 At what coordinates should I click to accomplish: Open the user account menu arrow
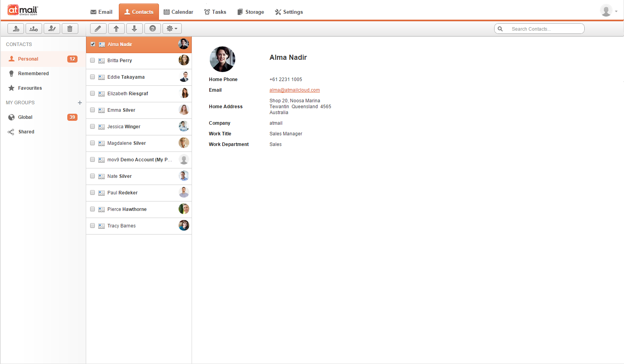tap(616, 11)
